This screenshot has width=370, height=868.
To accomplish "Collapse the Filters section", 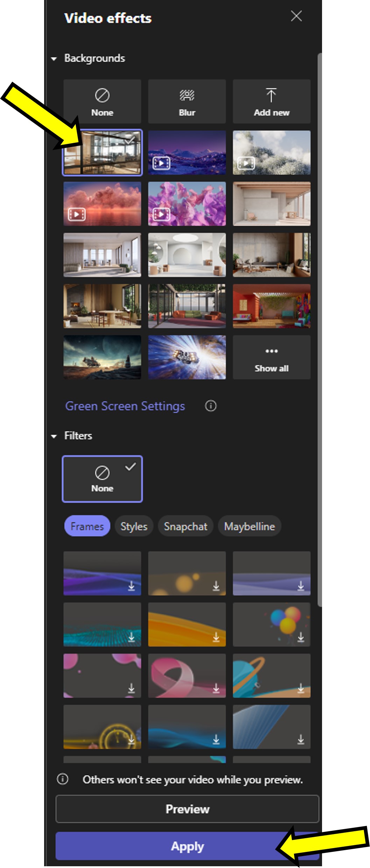I will click(x=54, y=436).
